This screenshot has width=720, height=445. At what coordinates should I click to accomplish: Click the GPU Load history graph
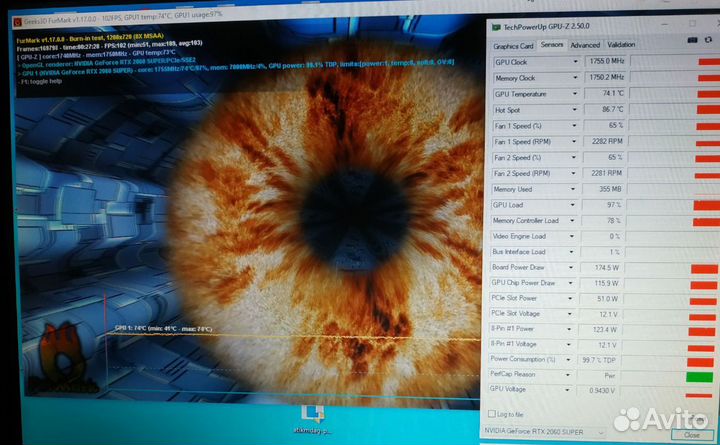[673, 205]
